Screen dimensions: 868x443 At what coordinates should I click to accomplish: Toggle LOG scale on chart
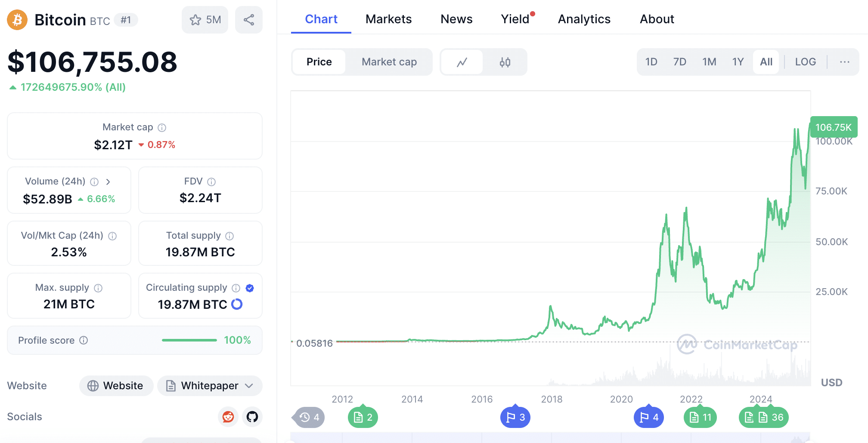coord(806,62)
